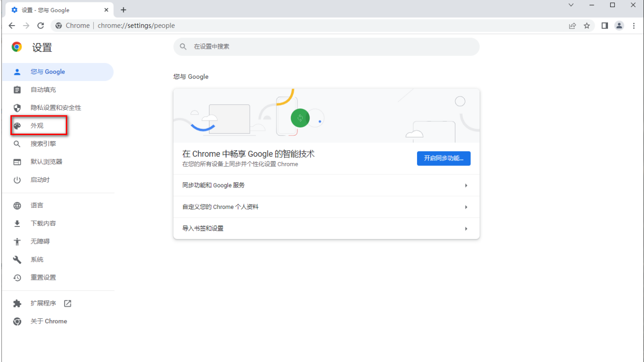Open 您与 Google in the sidebar
Viewport: 644px width, 362px height.
click(x=57, y=72)
